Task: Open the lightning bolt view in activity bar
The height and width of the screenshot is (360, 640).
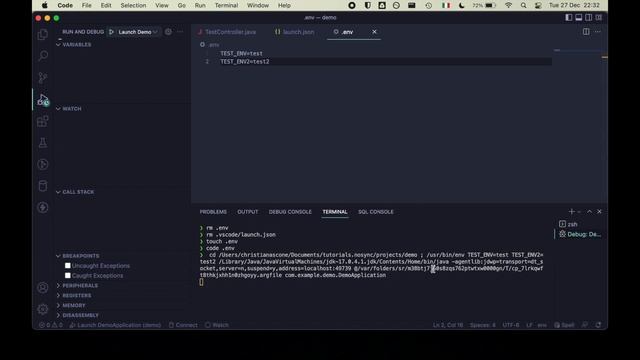Action: [x=42, y=207]
